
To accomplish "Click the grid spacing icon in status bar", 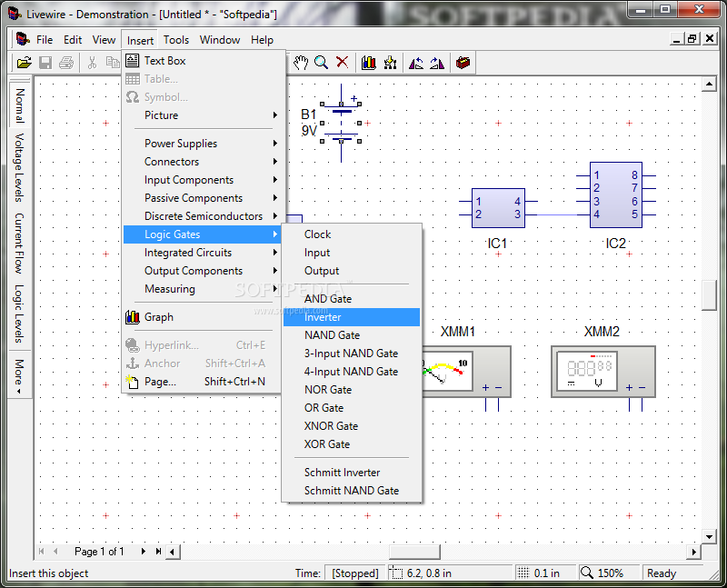I will pos(523,573).
